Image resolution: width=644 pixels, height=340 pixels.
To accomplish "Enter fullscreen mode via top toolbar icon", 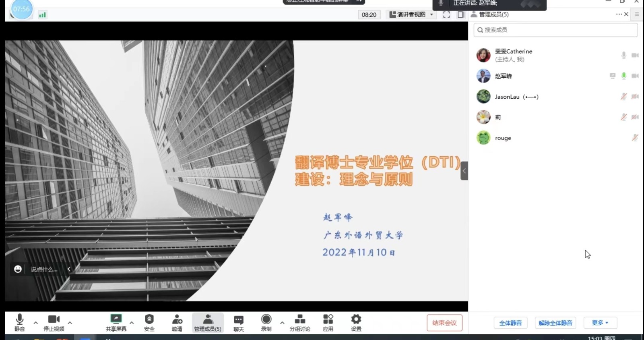I will (446, 15).
